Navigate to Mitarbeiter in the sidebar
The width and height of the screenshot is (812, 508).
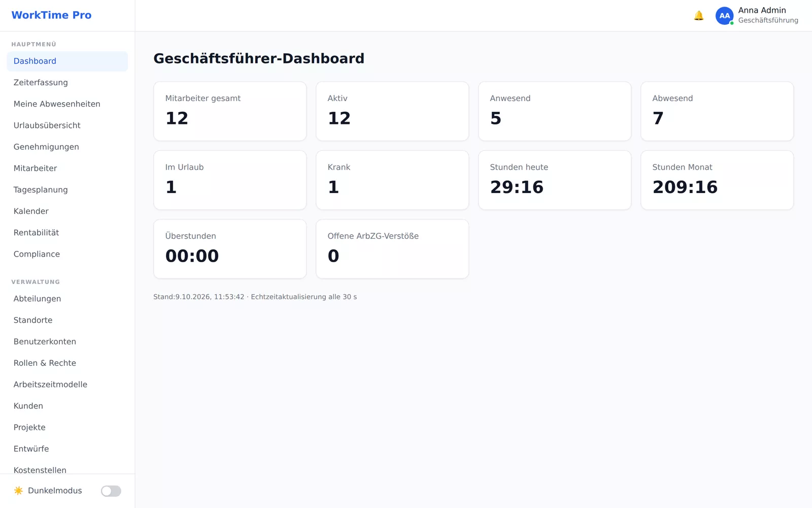click(67, 168)
